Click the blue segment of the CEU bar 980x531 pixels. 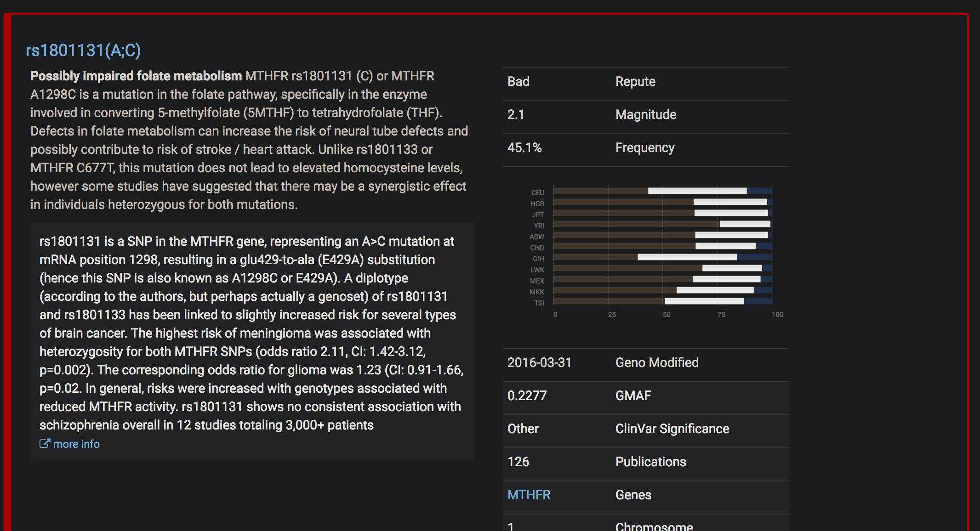(759, 191)
